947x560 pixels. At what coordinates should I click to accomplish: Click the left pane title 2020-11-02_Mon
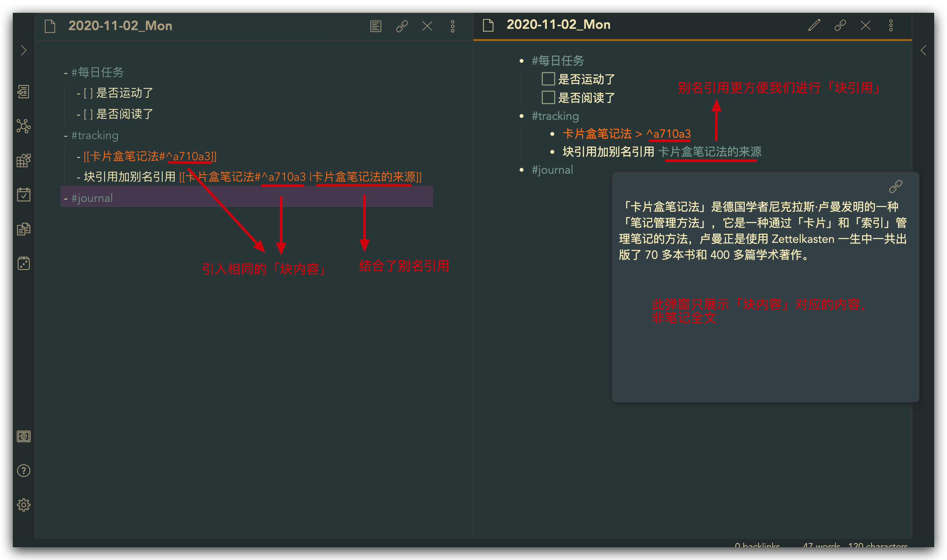click(x=120, y=26)
